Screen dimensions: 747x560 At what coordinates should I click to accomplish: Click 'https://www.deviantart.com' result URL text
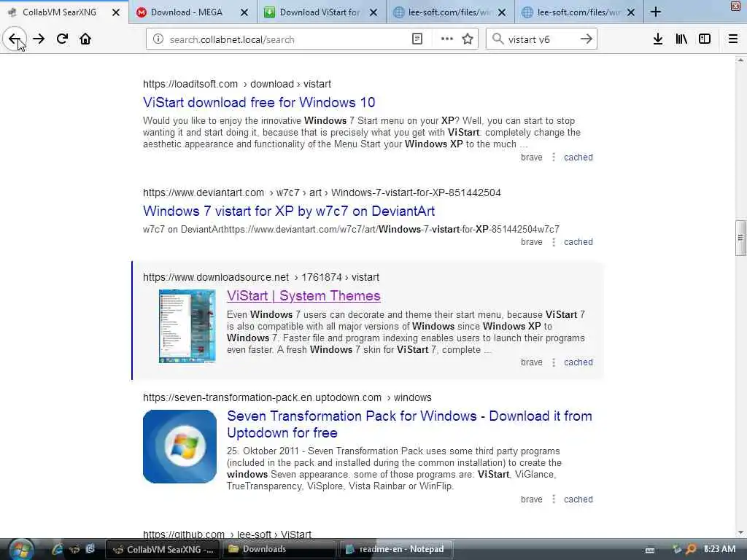click(x=204, y=192)
